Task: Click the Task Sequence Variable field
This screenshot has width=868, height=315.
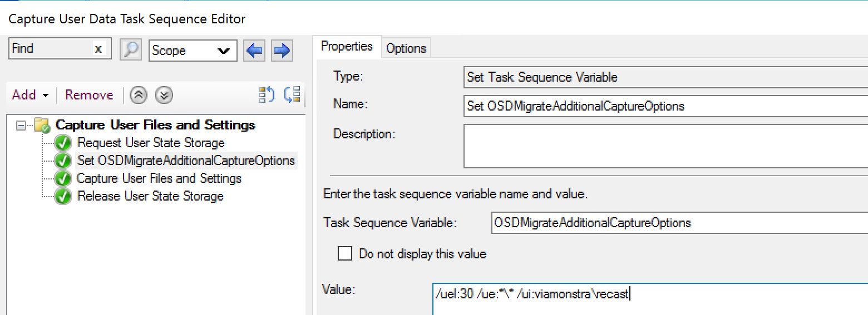Action: click(x=679, y=223)
